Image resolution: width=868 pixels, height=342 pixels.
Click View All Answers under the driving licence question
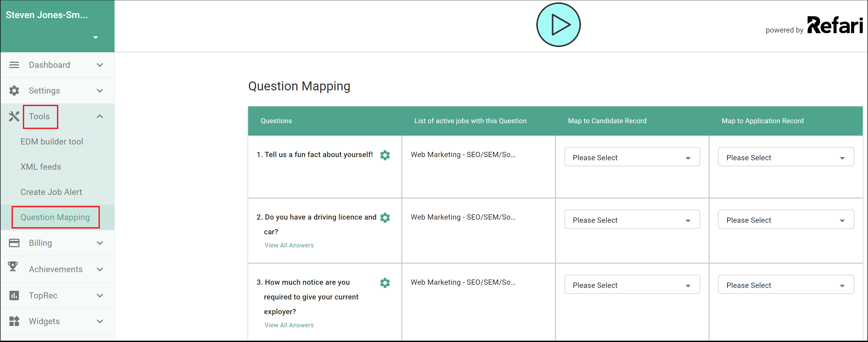(289, 245)
